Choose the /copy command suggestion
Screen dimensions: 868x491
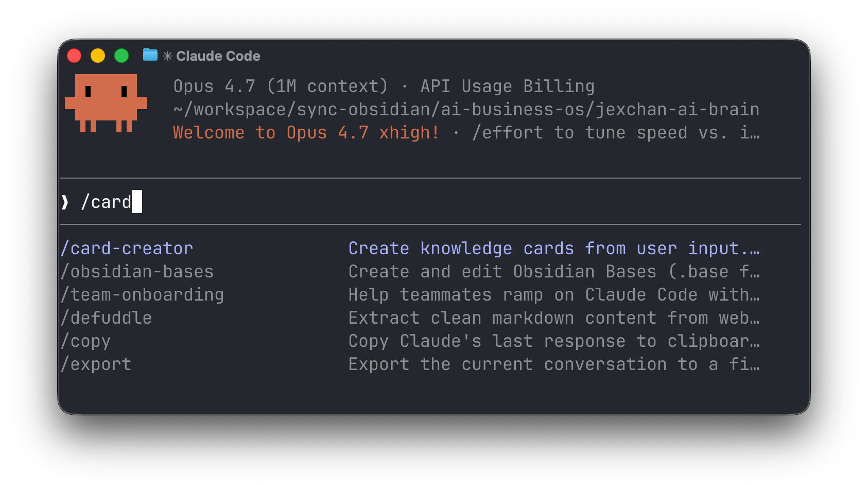tap(85, 341)
